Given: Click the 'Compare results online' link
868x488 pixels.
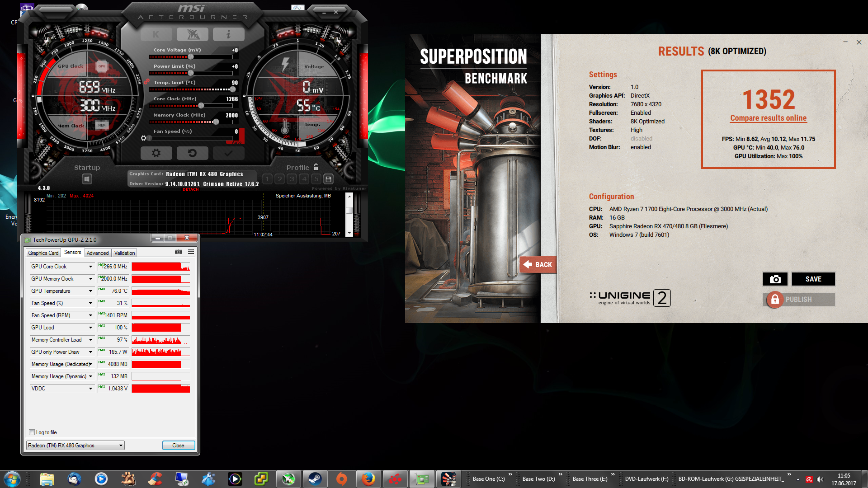Looking at the screenshot, I should click(768, 118).
